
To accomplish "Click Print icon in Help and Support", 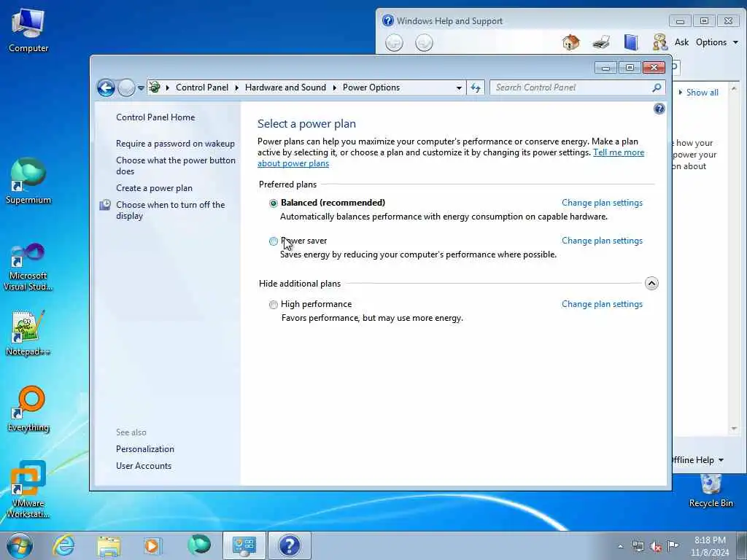I will (x=601, y=42).
